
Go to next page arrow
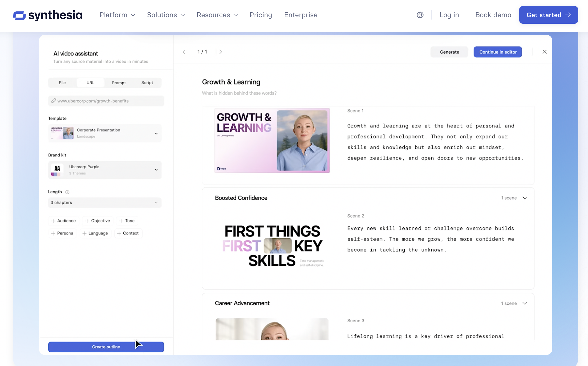point(221,52)
